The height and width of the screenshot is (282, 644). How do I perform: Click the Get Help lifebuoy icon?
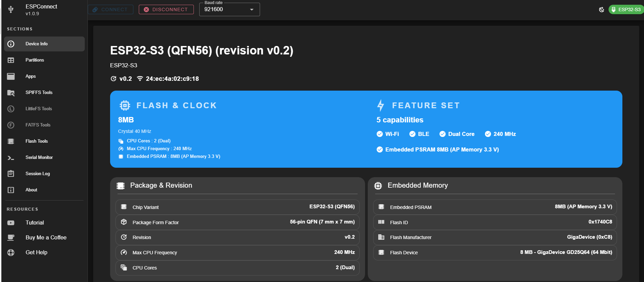(11, 253)
